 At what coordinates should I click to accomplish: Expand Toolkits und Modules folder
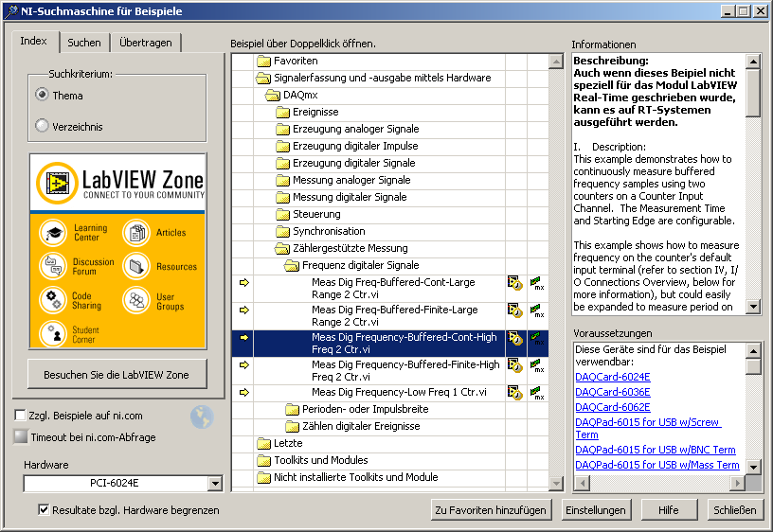[263, 461]
